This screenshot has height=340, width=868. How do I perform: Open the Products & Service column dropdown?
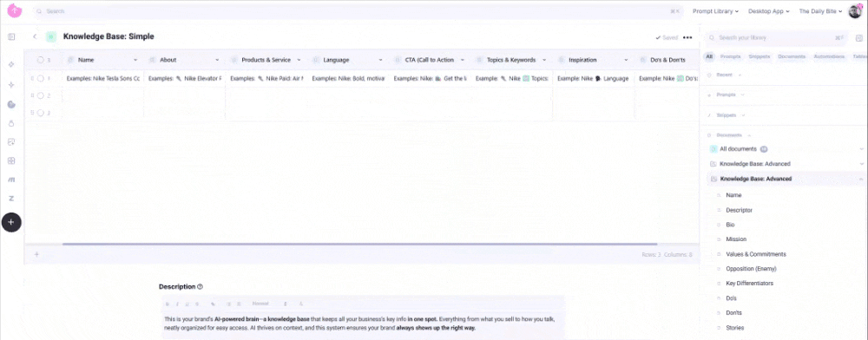pyautogui.click(x=299, y=60)
